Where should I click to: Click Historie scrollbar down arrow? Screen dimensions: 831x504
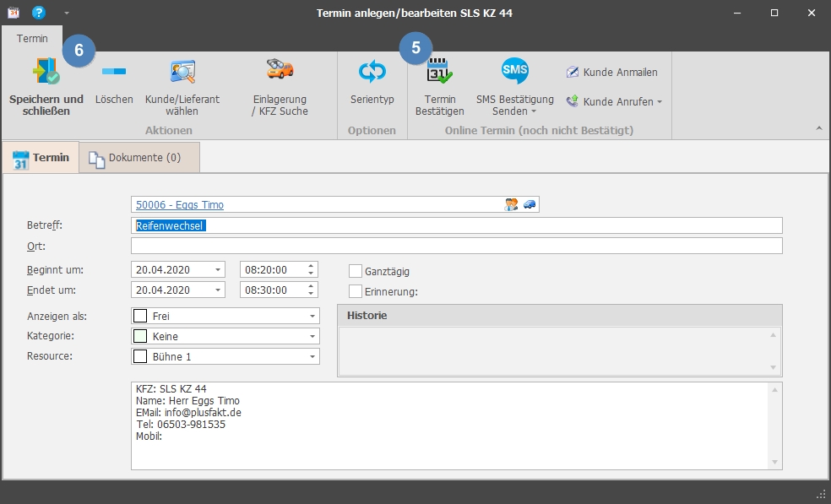click(x=773, y=368)
